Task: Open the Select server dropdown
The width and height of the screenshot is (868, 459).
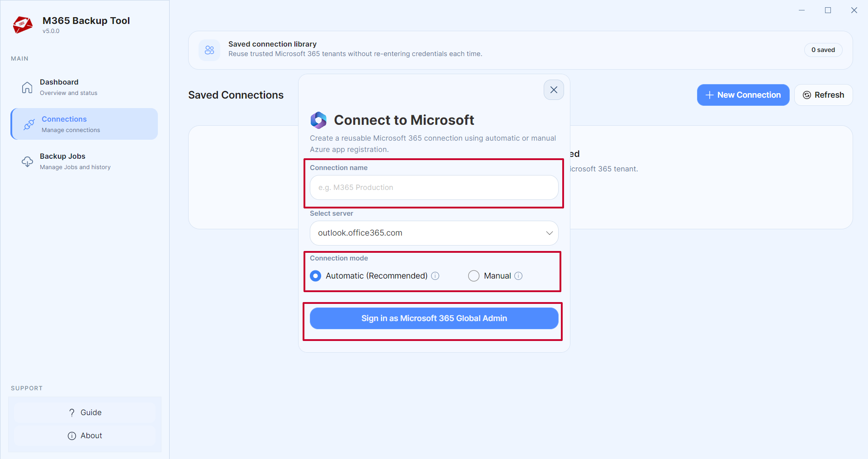Action: tap(434, 233)
